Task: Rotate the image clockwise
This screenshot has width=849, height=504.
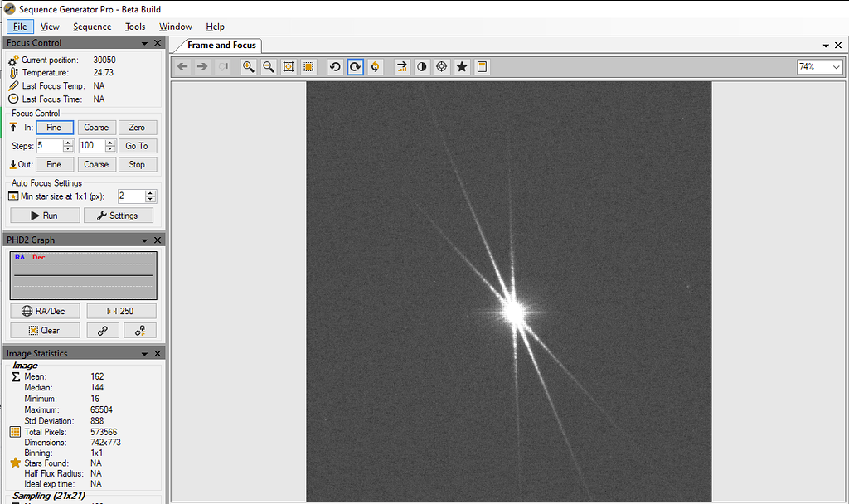Action: click(x=354, y=66)
